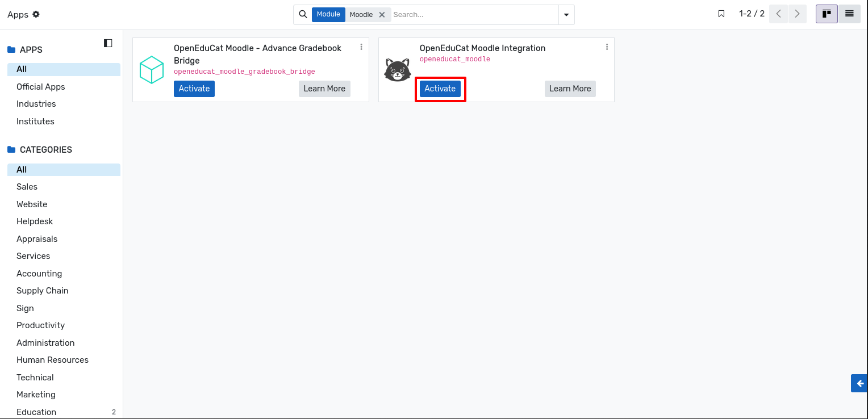Click the Moodle Integration cat icon
The width and height of the screenshot is (868, 419).
tap(397, 70)
